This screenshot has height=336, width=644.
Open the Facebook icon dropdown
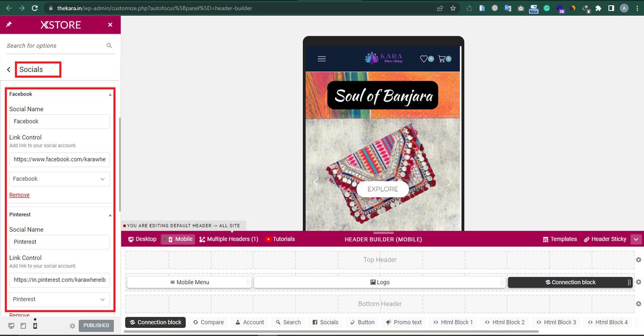(x=59, y=179)
